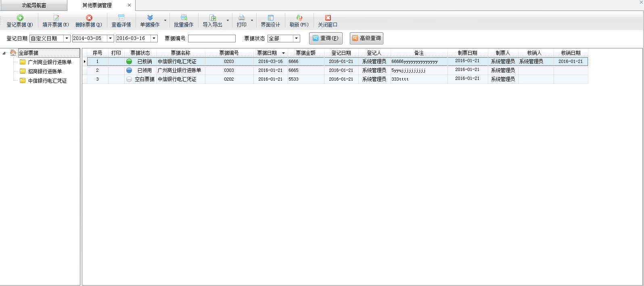Click the 填开票据 edit icon
Image resolution: width=644 pixels, height=286 pixels.
56,18
